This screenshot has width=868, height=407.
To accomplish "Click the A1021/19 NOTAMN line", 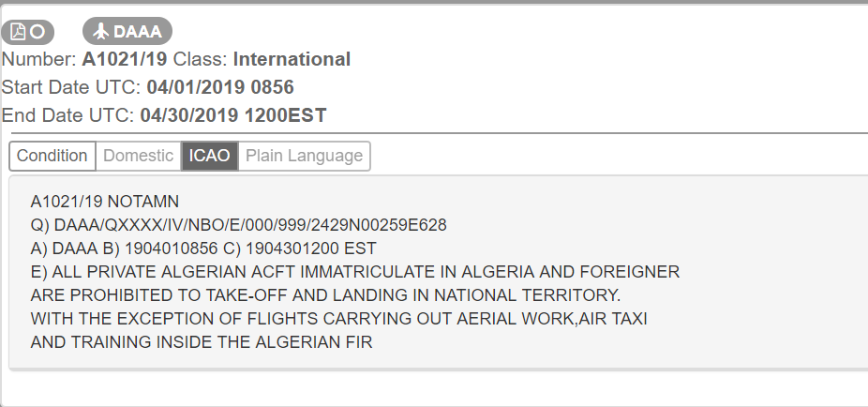I will point(105,202).
